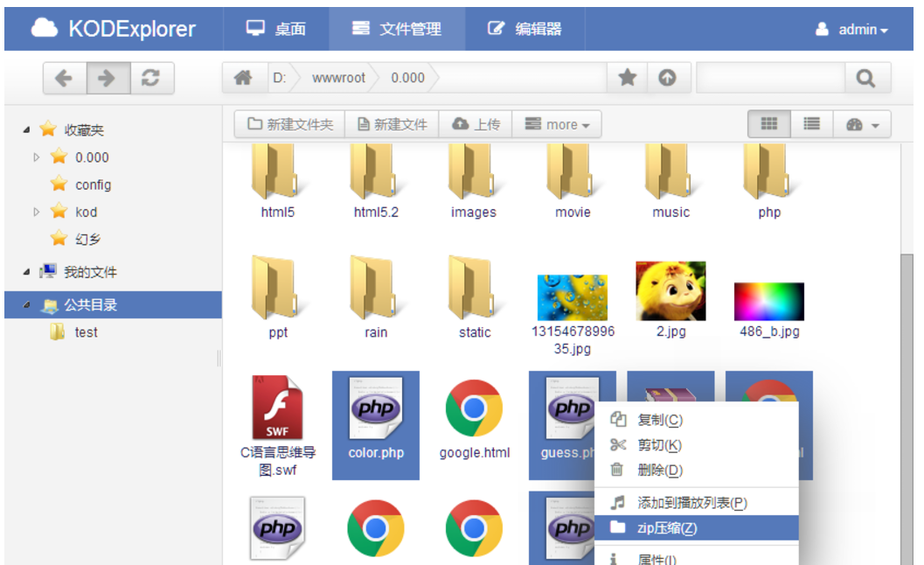Click the 上传 upload button

coord(476,124)
